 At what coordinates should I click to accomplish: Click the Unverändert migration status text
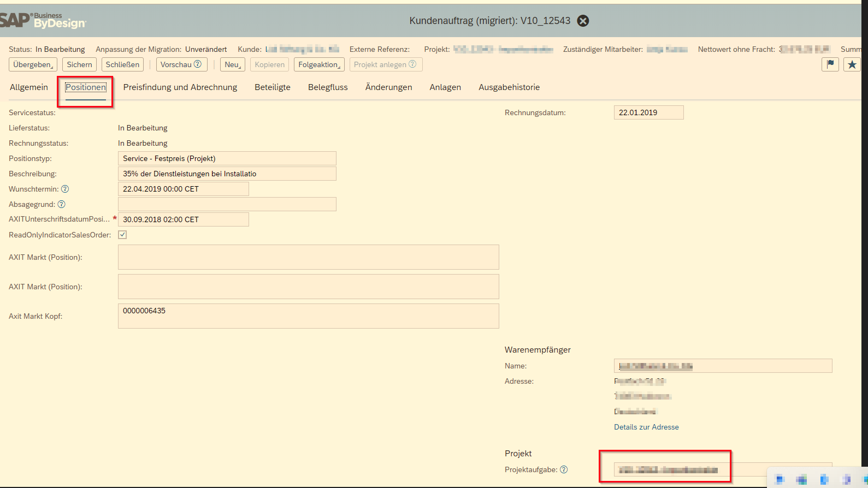(x=206, y=49)
